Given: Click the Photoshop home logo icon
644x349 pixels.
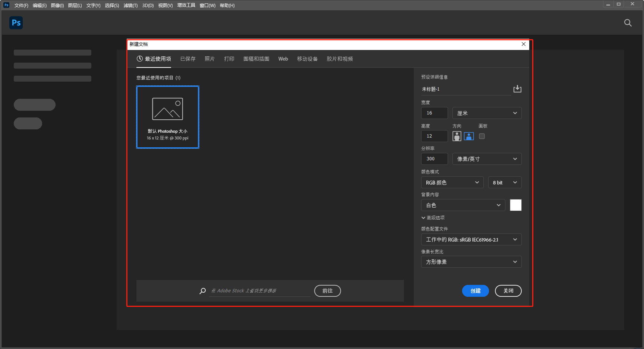Looking at the screenshot, I should [x=16, y=23].
